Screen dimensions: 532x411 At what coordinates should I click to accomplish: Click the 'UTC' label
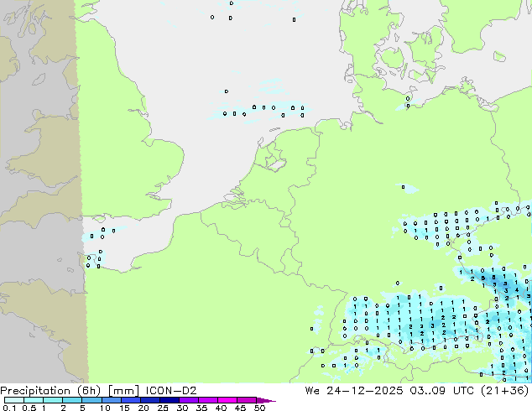[463, 391]
